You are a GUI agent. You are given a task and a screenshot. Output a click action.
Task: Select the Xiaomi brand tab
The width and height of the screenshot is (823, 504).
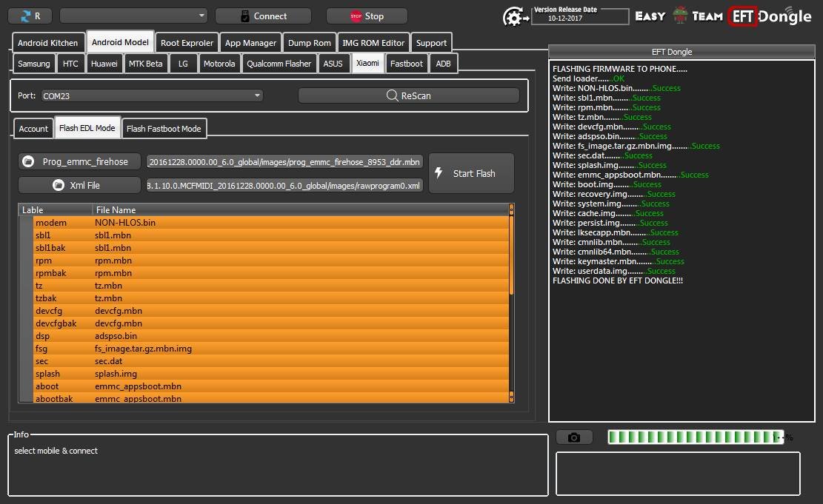click(x=367, y=63)
